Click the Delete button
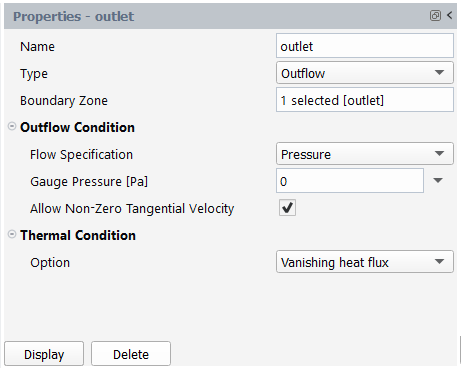This screenshot has width=461, height=368. click(131, 354)
